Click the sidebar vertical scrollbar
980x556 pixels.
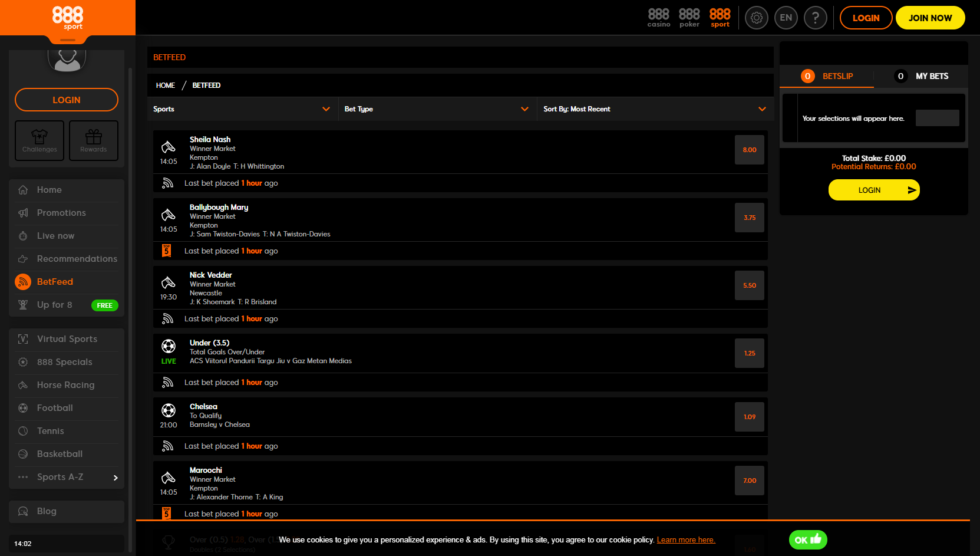point(130,310)
